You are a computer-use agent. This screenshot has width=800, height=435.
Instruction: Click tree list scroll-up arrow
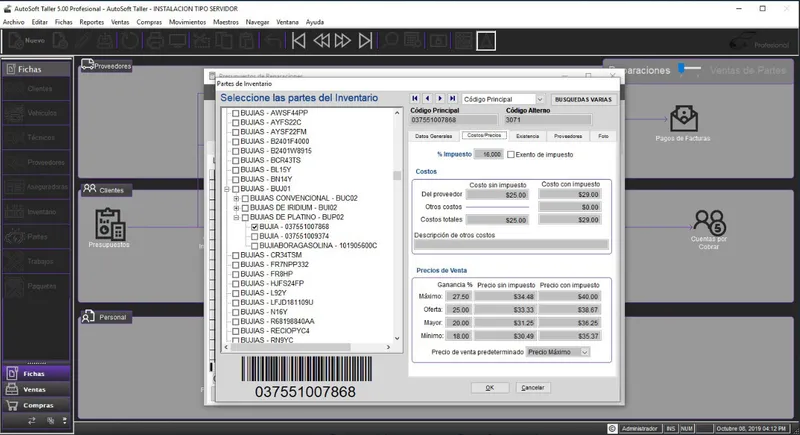point(397,113)
